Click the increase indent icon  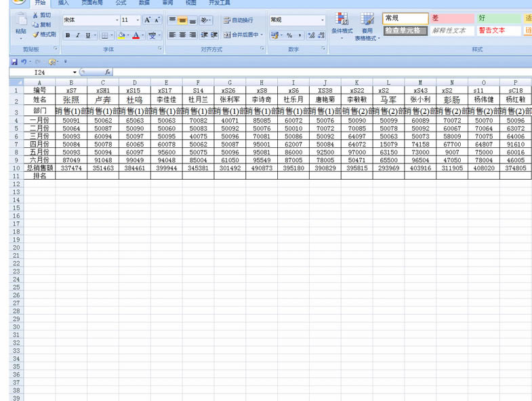[x=214, y=35]
